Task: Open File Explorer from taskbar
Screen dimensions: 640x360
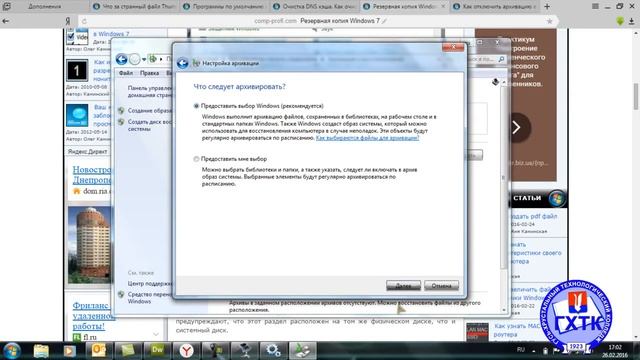Action: pyautogui.click(x=41, y=351)
